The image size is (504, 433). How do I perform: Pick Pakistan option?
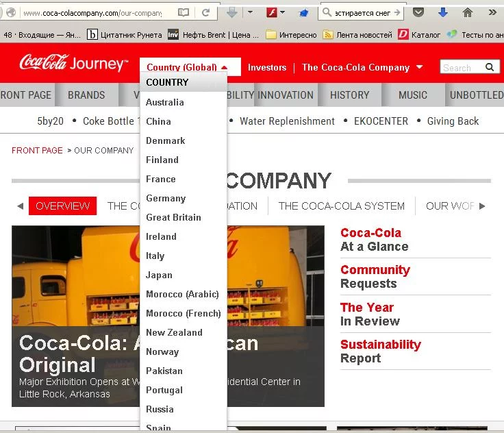tap(164, 371)
